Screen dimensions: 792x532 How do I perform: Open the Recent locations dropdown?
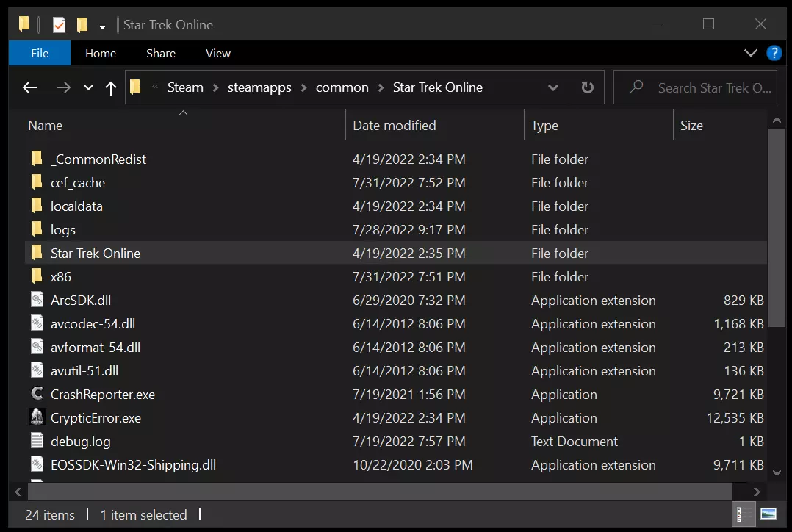pos(88,88)
